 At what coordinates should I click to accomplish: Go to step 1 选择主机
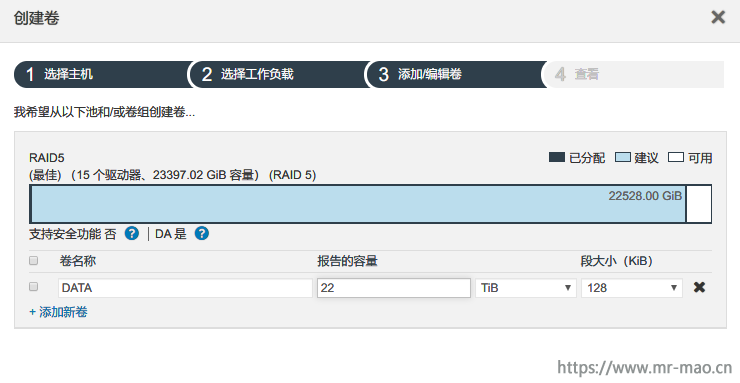[x=101, y=74]
